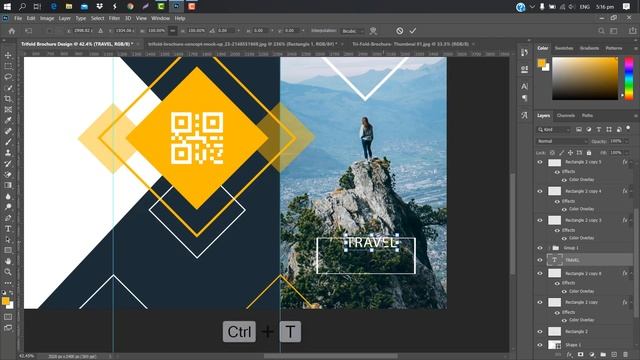Click the delete layer trash icon
640x360 pixels.
coord(625,355)
